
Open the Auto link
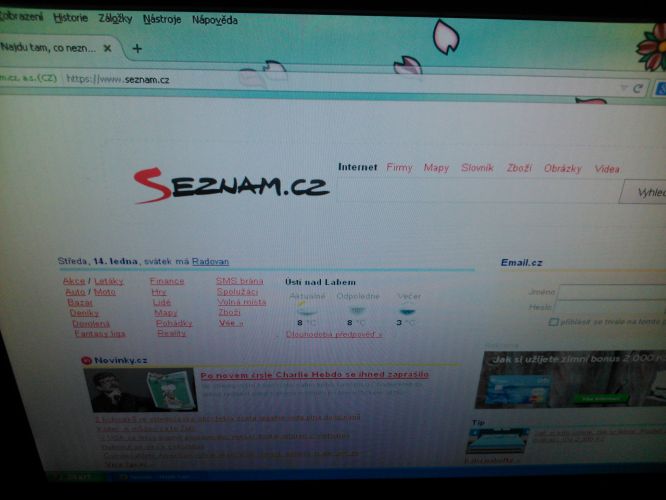click(75, 292)
